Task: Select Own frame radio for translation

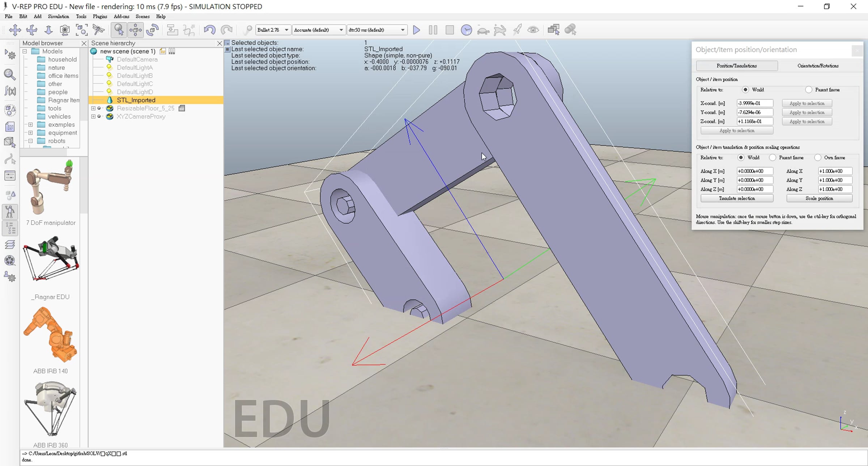Action: (818, 158)
